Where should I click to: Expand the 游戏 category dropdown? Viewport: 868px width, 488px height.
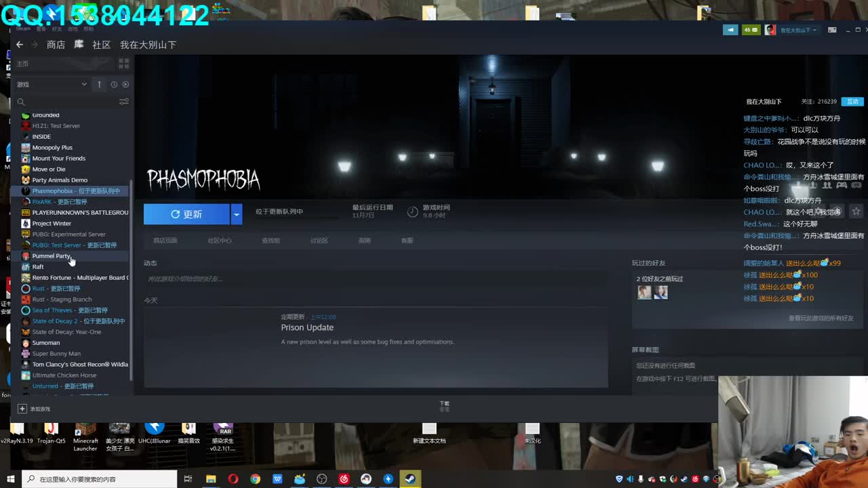pyautogui.click(x=52, y=85)
